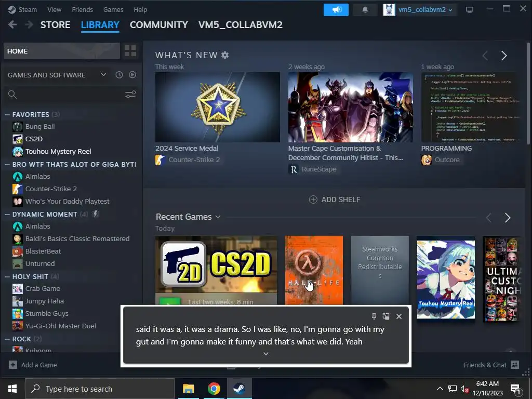The height and width of the screenshot is (399, 532).
Task: Go back using the left arrow
Action: coord(12,25)
